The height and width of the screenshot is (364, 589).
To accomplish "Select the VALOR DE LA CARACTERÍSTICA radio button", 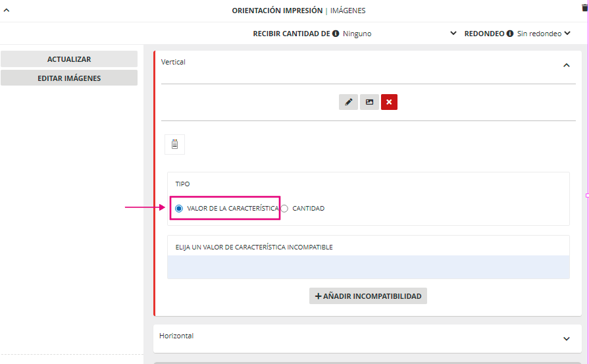I will tap(179, 209).
